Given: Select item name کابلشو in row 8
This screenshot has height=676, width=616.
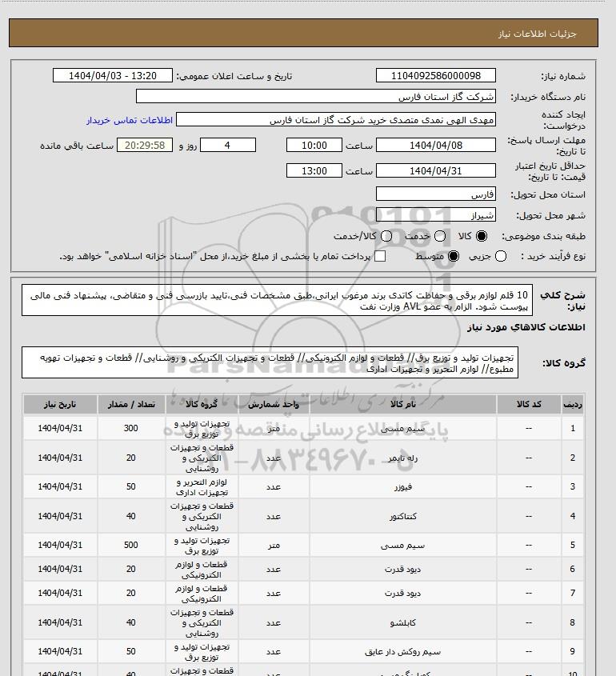Looking at the screenshot, I should pyautogui.click(x=403, y=622).
